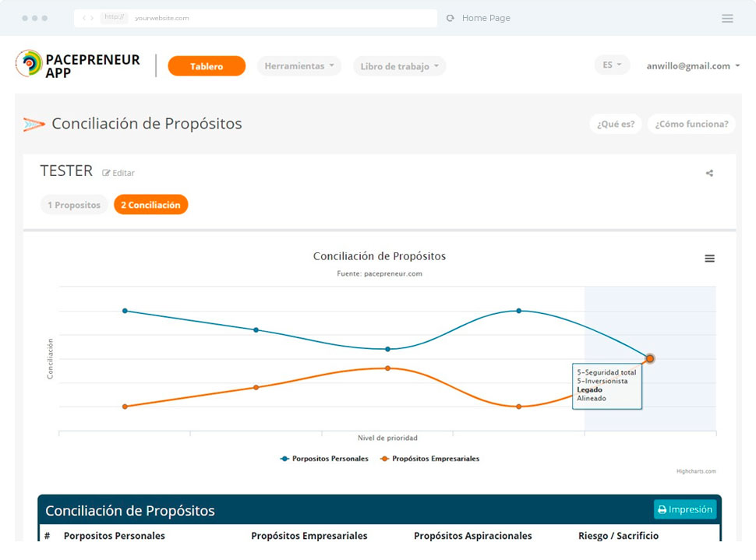This screenshot has height=560, width=756.
Task: Toggle Porpositos Personales series in legend
Action: pos(324,459)
